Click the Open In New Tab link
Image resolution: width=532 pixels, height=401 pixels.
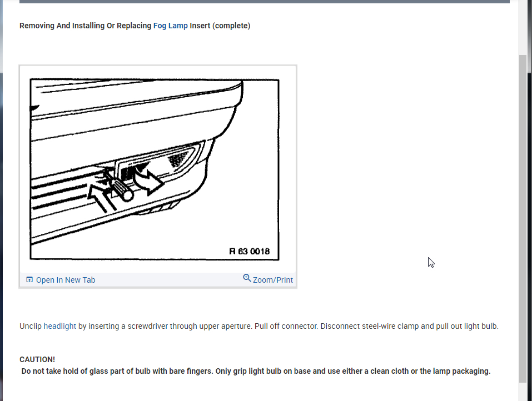click(66, 280)
